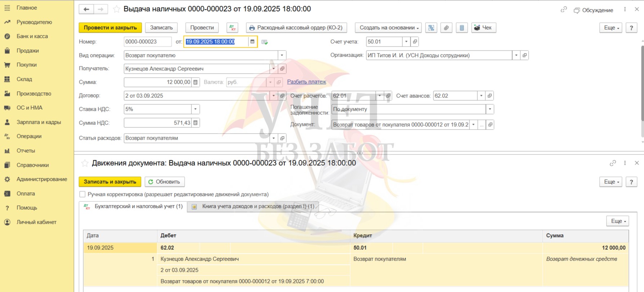Open the calendar picker for document date
Screen dimensions: 644x292
[x=252, y=42]
